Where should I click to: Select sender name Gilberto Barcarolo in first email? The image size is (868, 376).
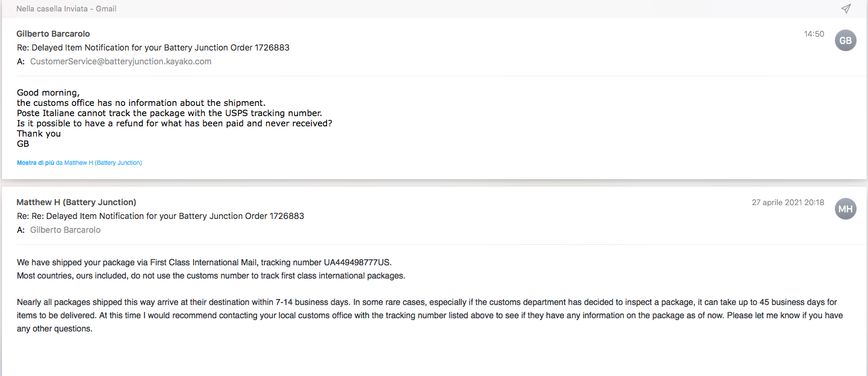53,34
